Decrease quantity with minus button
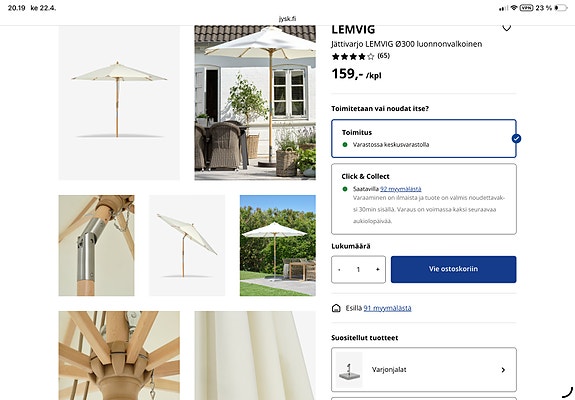 coord(339,269)
